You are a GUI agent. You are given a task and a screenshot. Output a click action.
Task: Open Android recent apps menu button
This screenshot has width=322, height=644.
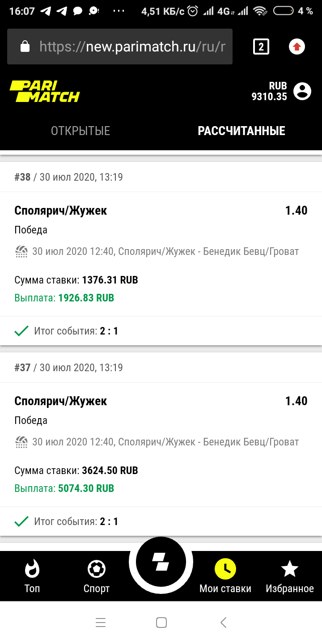tap(101, 622)
